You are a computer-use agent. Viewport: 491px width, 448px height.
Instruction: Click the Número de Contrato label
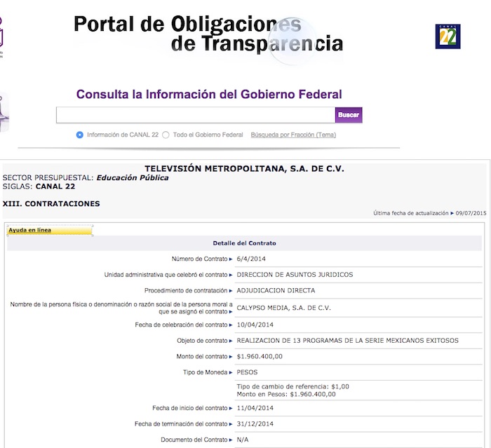(x=199, y=259)
